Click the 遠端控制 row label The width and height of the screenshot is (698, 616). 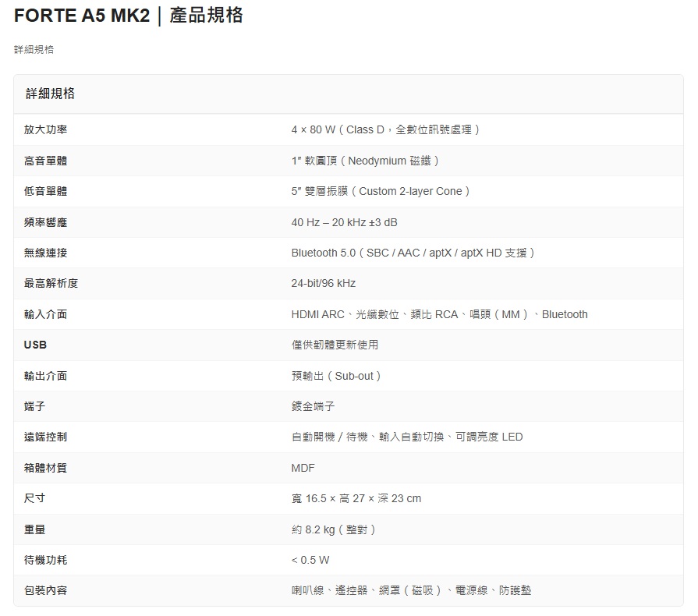45,437
